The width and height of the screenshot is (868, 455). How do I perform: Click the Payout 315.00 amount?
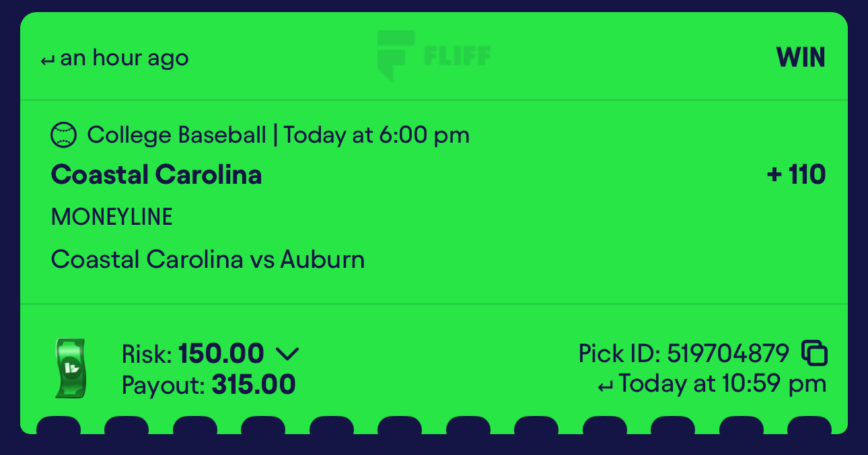253,385
